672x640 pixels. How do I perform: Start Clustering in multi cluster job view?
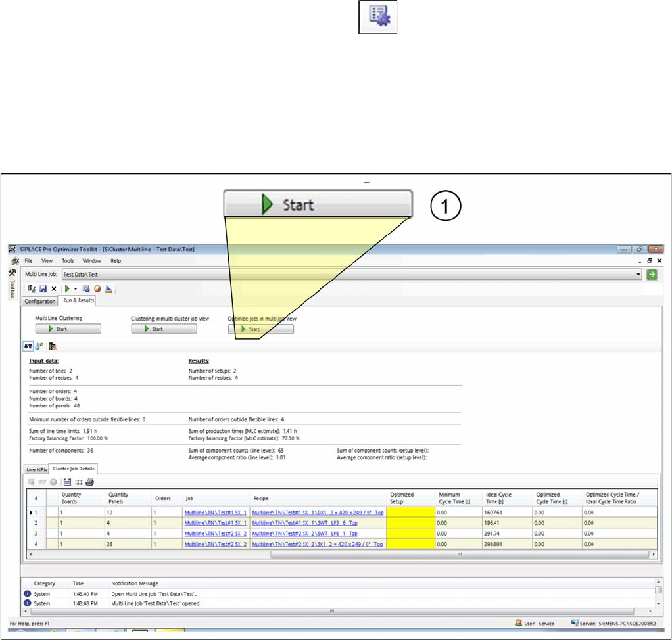pyautogui.click(x=164, y=329)
